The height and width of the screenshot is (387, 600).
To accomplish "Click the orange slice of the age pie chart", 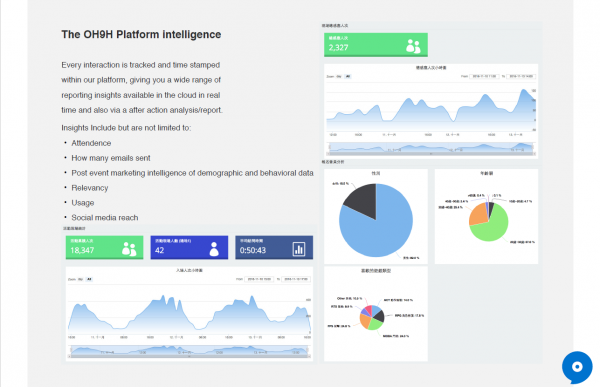I will 478,214.
